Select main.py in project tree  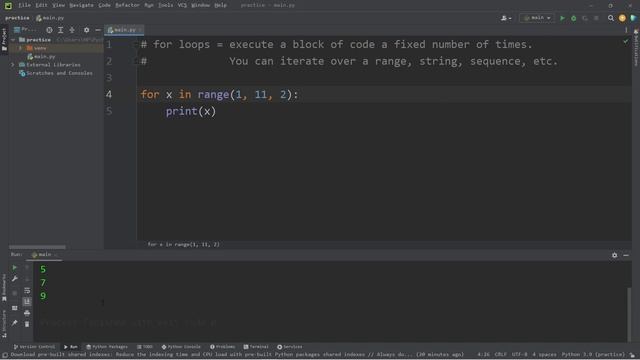pyautogui.click(x=41, y=57)
